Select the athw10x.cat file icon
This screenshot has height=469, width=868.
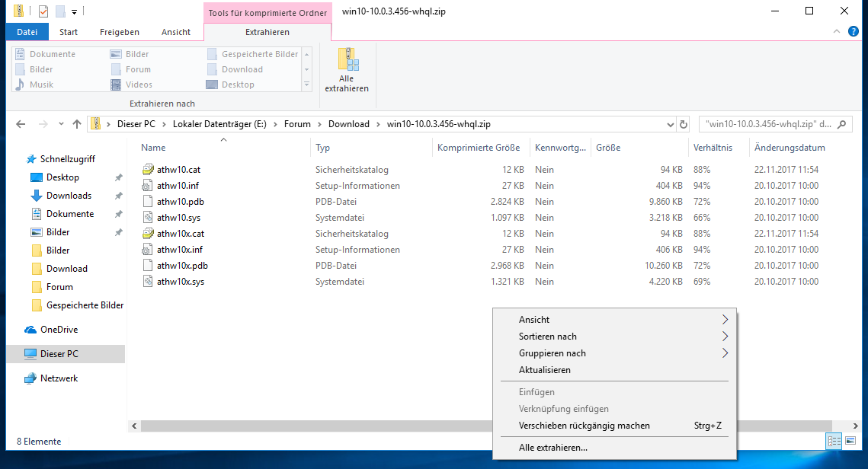click(148, 234)
